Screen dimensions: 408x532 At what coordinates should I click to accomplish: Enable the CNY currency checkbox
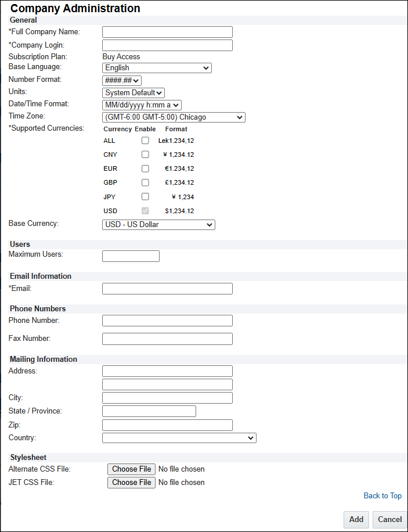[145, 154]
